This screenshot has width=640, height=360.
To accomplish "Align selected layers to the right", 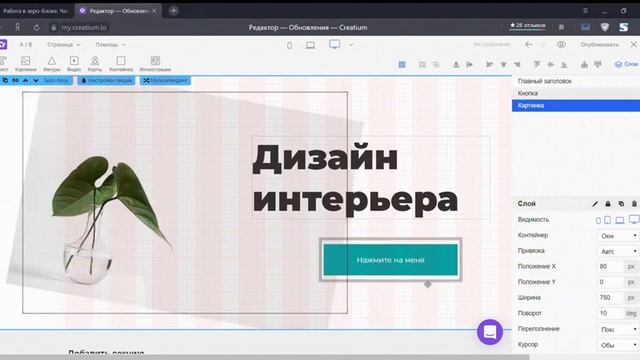I will (517, 64).
